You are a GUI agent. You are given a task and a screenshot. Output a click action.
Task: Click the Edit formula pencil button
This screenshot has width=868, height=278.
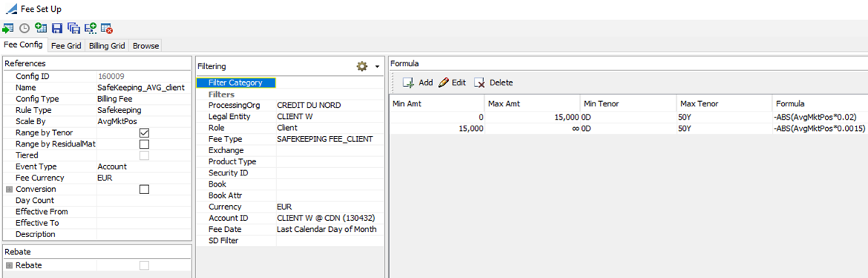click(x=452, y=83)
